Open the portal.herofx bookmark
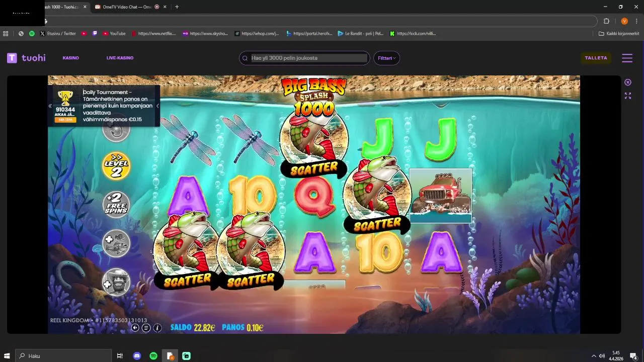The image size is (644, 362). pos(309,34)
